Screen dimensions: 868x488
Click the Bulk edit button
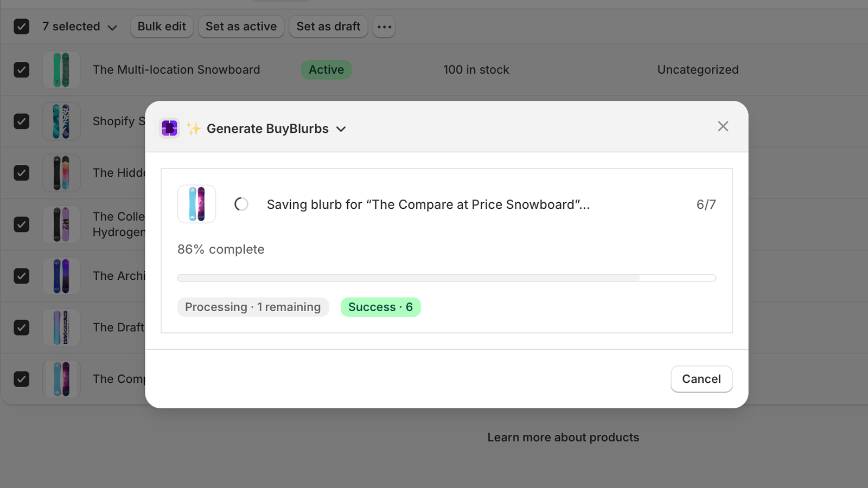(x=162, y=26)
